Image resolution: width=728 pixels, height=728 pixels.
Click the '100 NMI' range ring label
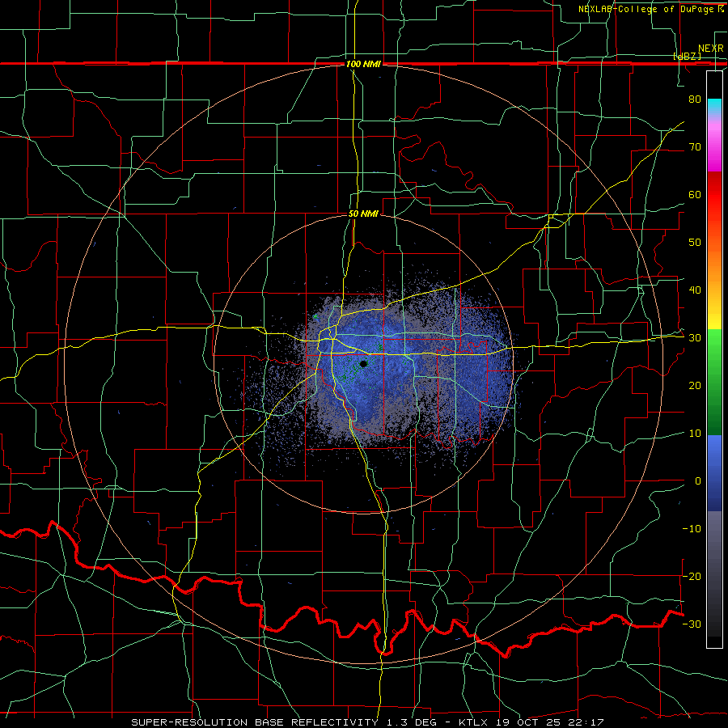pyautogui.click(x=363, y=64)
